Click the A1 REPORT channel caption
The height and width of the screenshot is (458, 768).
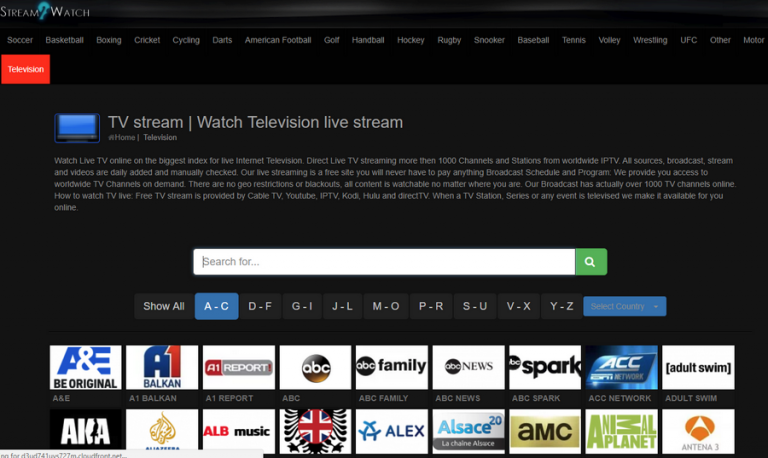(229, 398)
